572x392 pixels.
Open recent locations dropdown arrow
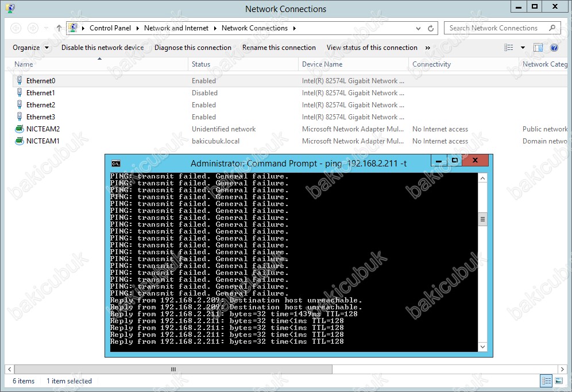(x=46, y=28)
